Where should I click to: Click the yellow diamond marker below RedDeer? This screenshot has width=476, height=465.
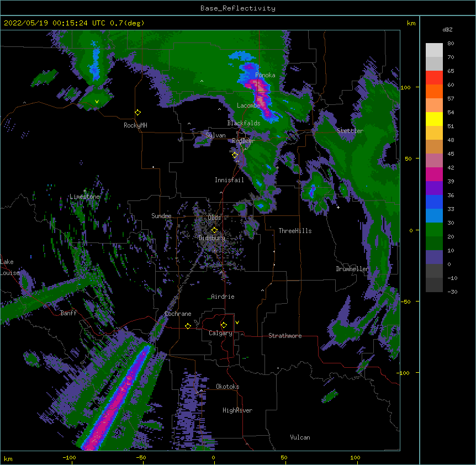(x=235, y=155)
